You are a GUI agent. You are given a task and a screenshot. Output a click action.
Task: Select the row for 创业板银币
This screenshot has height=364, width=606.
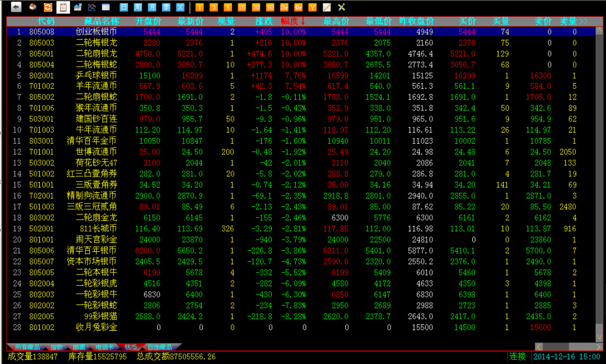pyautogui.click(x=301, y=32)
